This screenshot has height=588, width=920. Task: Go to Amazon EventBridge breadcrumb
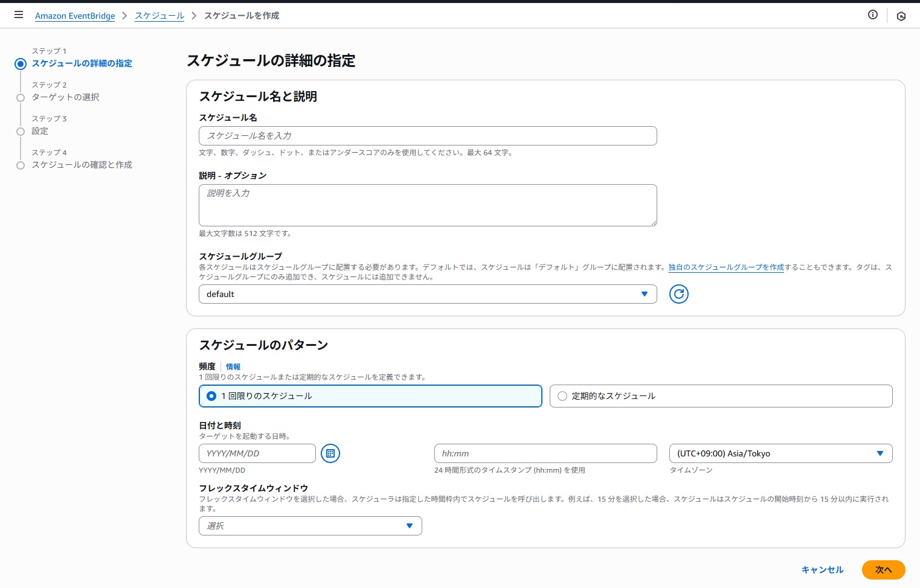tap(75, 16)
